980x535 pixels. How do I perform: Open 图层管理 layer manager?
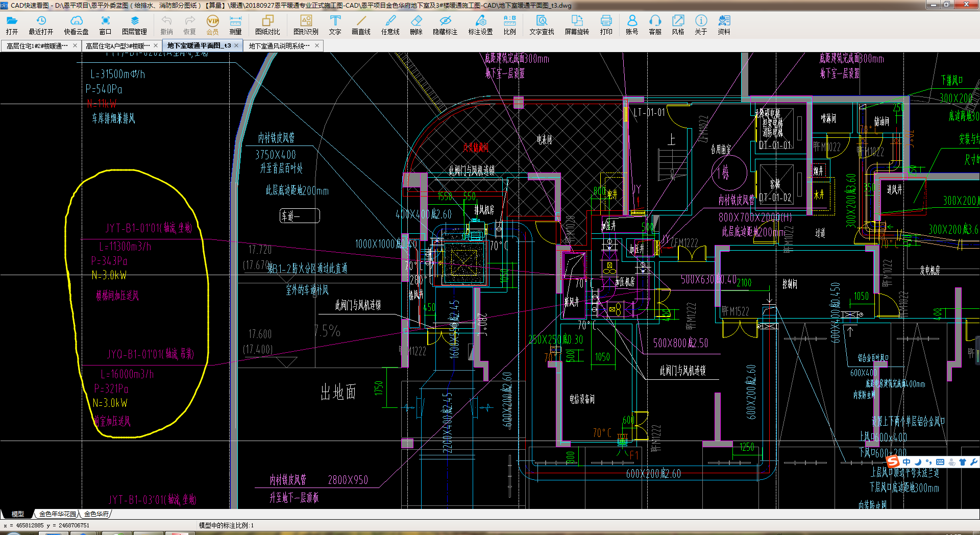coord(134,25)
